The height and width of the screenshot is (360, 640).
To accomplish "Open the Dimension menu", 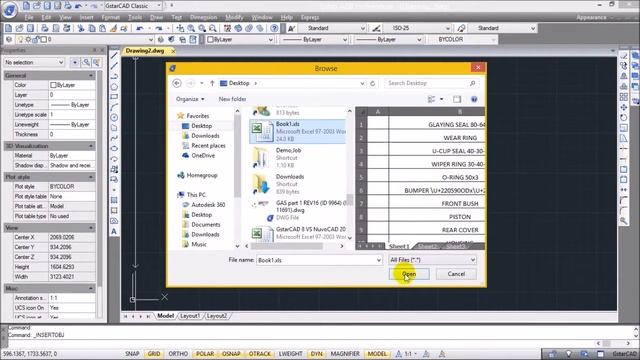I will point(203,17).
